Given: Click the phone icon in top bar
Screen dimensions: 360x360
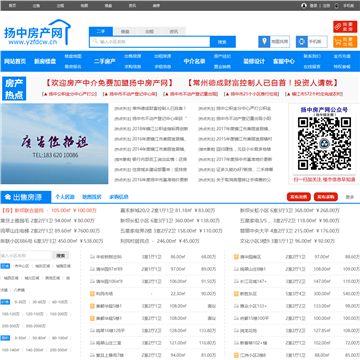Looking at the screenshot, I should point(336,5).
